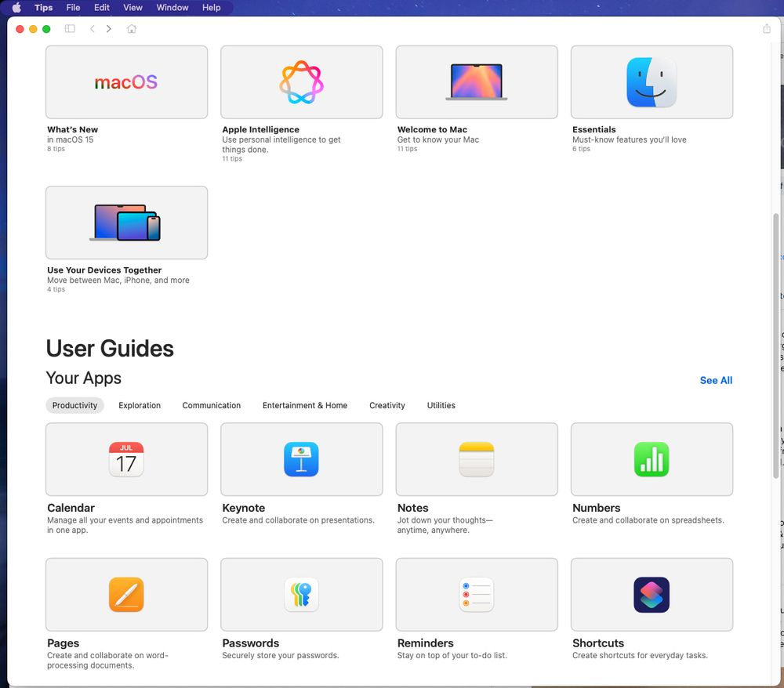Open the Apple Intelligence tips collection
This screenshot has height=688, width=784.
[x=301, y=81]
